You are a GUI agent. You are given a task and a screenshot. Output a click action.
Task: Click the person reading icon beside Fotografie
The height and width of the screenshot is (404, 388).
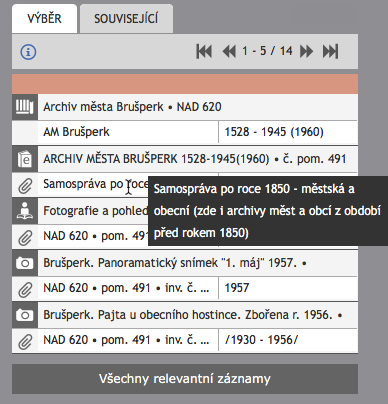(25, 211)
